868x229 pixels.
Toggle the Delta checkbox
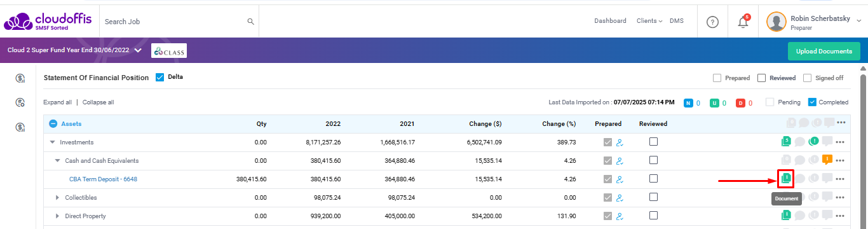click(159, 78)
